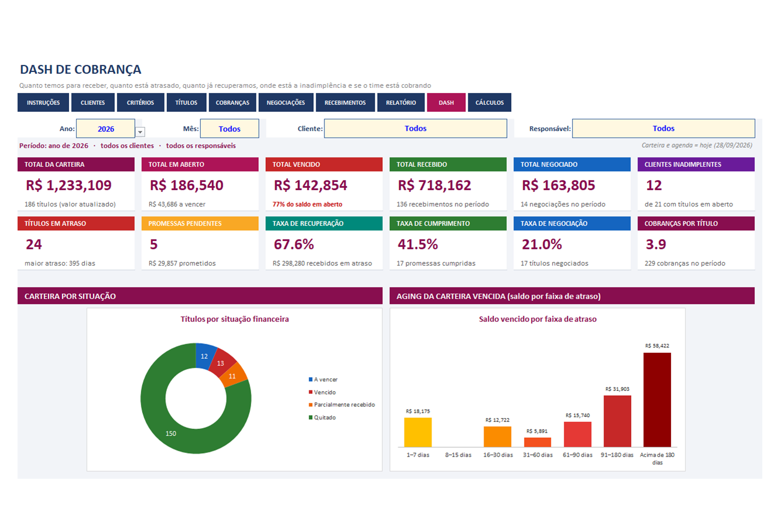Open the dropdown arrow beside the Ano field
774x532 pixels.
[x=140, y=132]
